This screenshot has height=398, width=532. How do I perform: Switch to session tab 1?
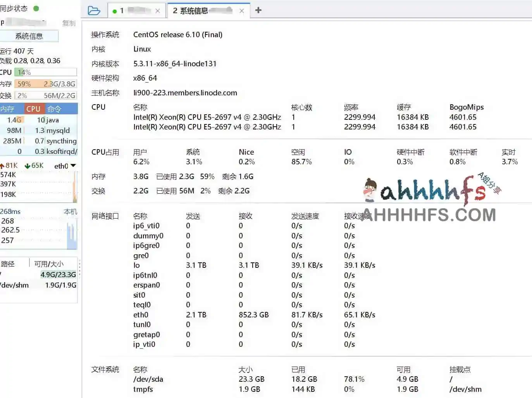tap(132, 11)
